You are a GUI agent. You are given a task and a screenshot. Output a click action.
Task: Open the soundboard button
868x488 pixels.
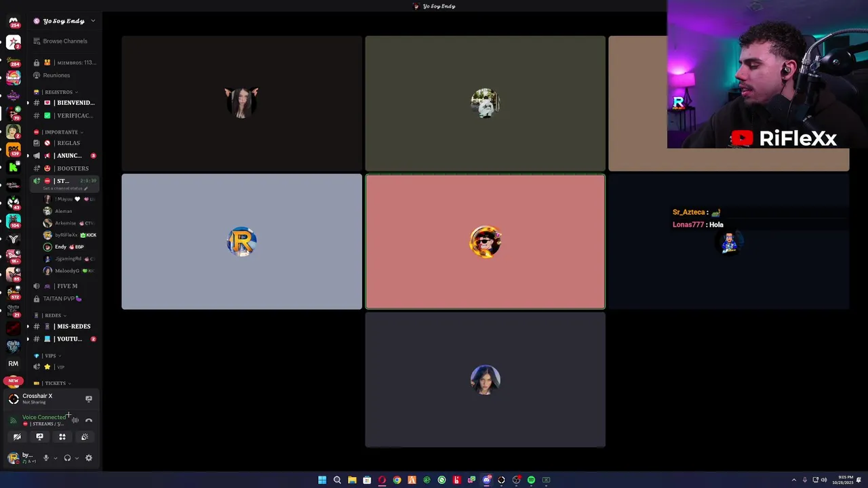click(x=85, y=437)
